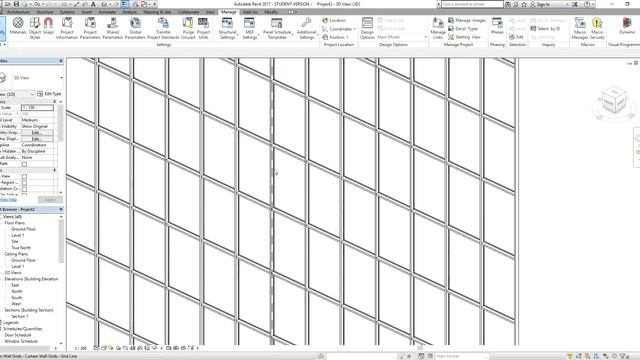Click Starting View

point(464,37)
